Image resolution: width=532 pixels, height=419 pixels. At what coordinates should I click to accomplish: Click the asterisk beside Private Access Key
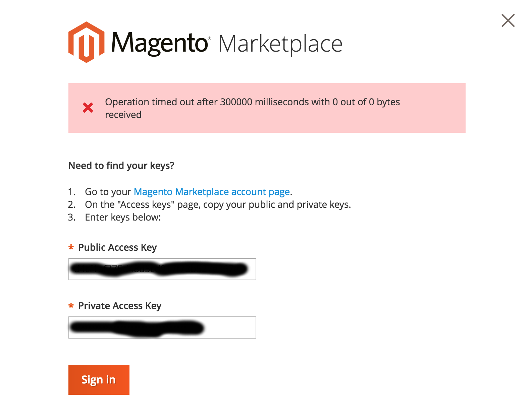71,306
